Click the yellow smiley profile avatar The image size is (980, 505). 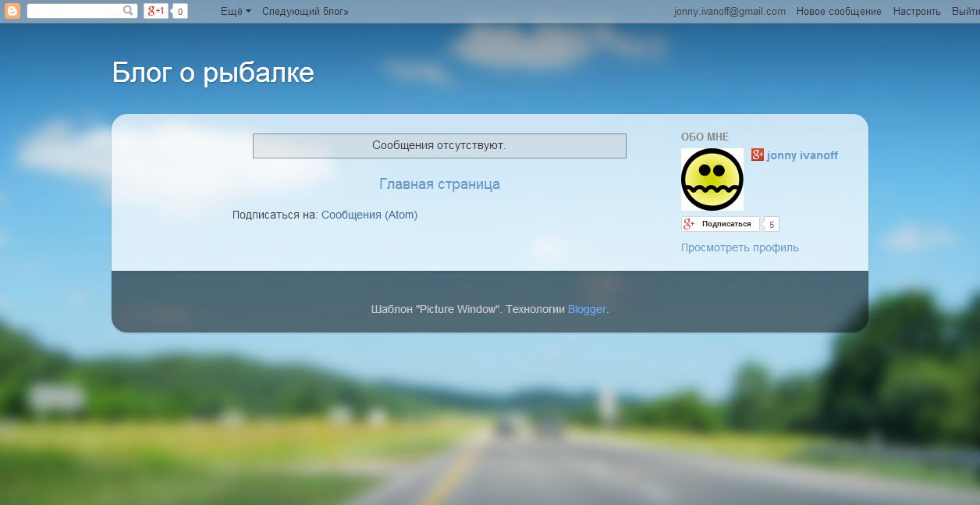(x=712, y=180)
